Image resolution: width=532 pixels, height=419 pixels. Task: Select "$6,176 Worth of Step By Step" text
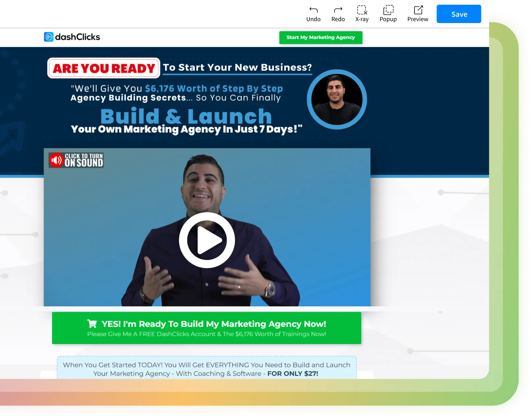click(214, 88)
